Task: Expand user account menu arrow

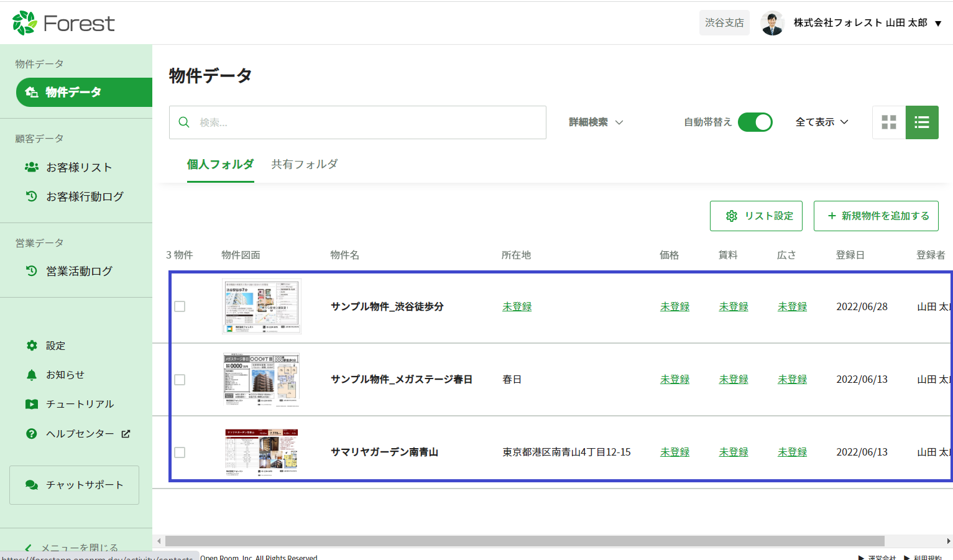Action: (938, 24)
